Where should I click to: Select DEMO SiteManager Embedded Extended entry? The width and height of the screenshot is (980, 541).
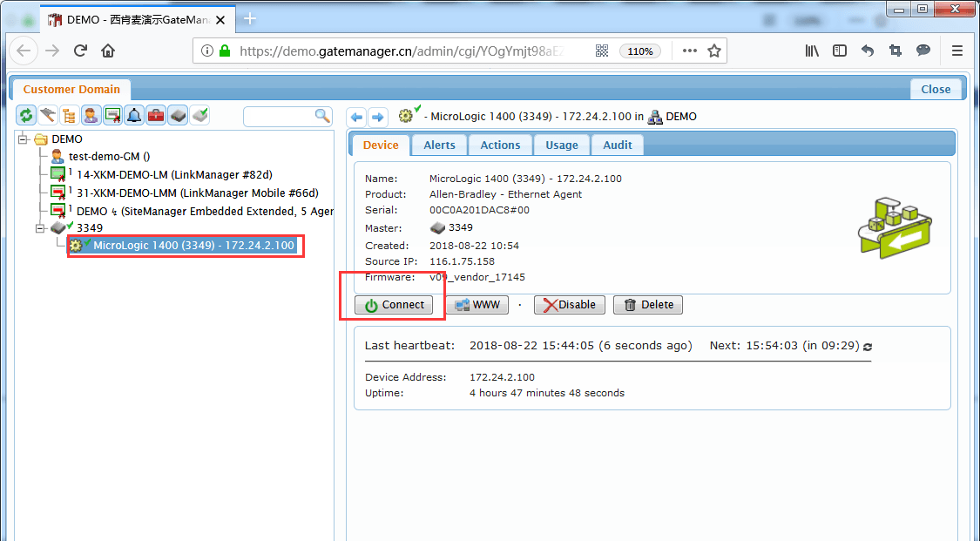click(x=205, y=211)
